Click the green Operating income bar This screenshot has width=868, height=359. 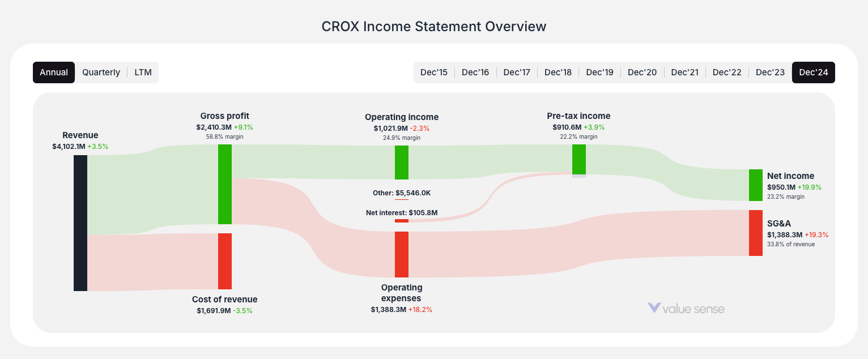[402, 163]
